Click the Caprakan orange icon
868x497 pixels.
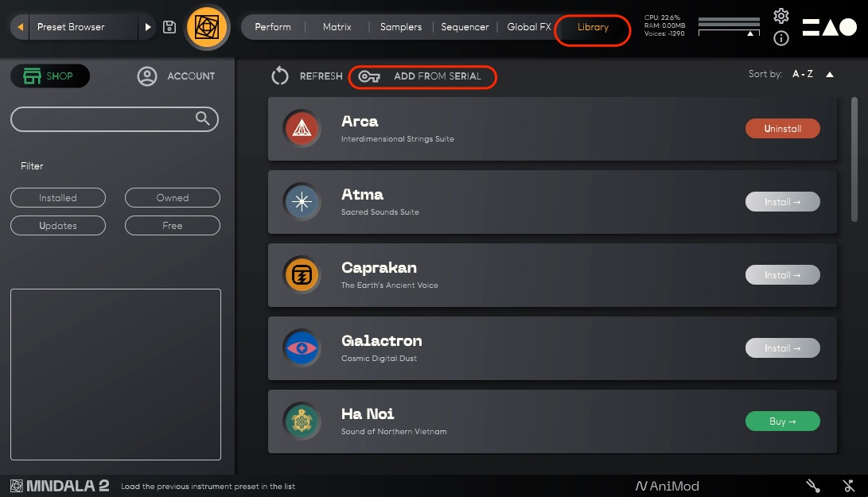302,274
